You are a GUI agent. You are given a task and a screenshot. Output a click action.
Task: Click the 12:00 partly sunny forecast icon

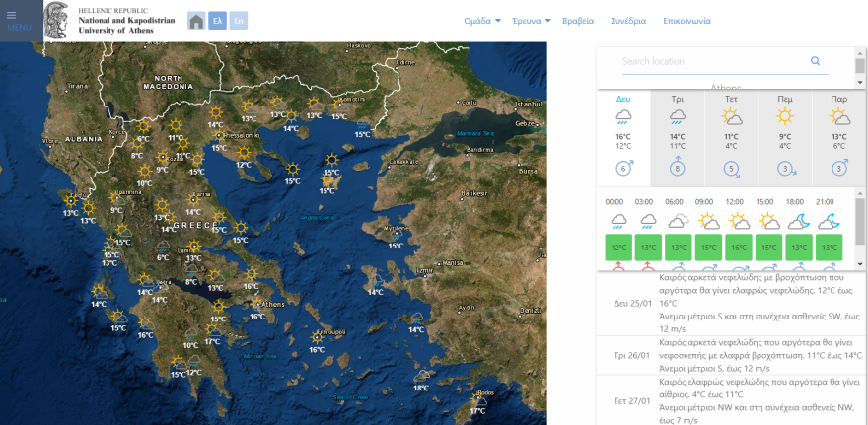click(x=738, y=221)
